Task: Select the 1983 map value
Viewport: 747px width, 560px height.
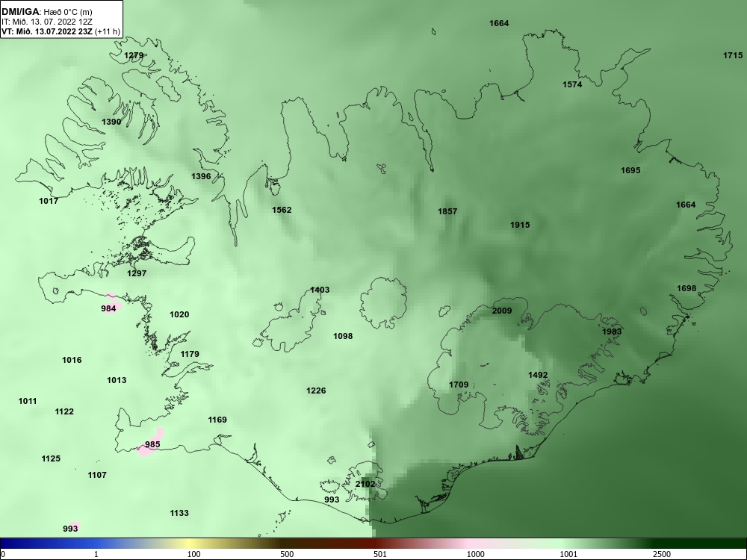Action: point(612,332)
